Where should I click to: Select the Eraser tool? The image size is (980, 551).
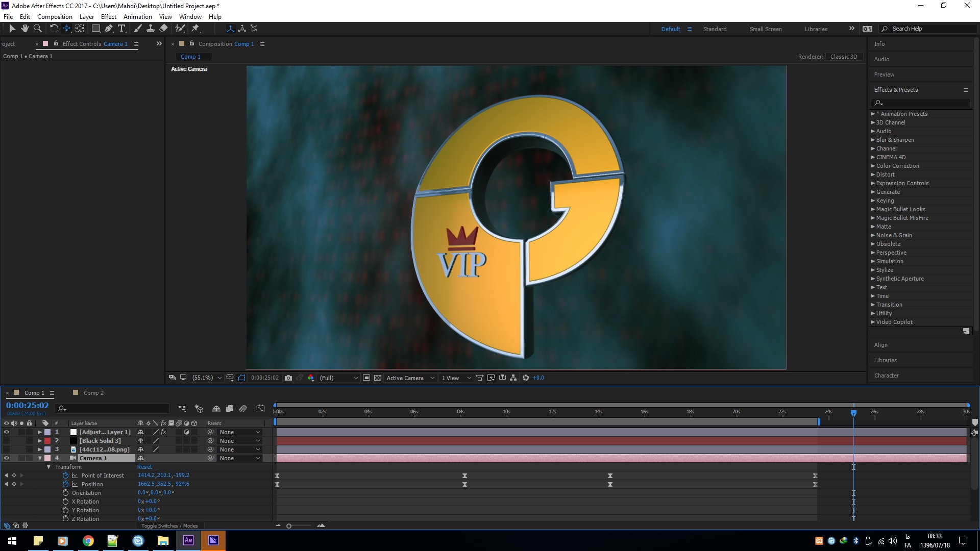point(163,29)
